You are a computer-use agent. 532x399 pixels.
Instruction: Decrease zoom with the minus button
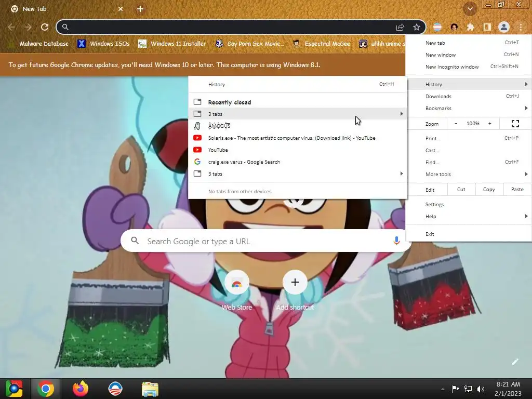[x=456, y=124]
